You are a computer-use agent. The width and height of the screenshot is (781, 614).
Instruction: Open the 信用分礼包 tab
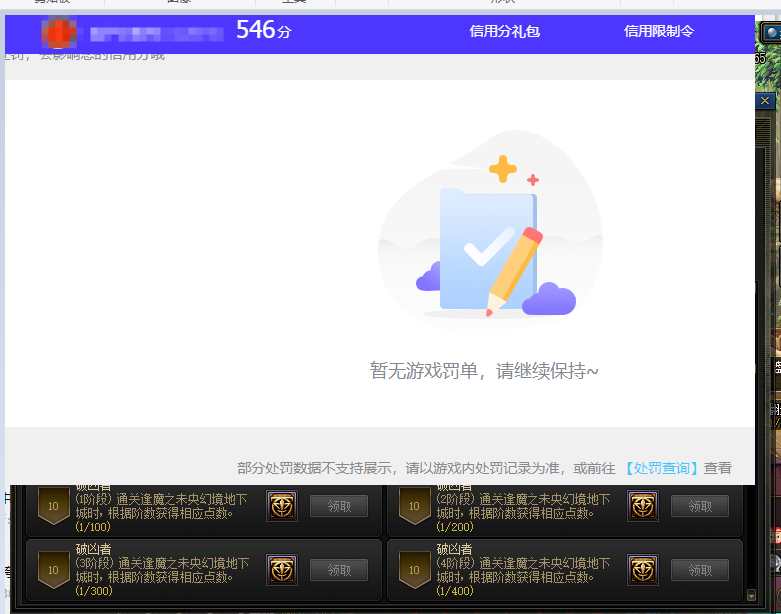(504, 31)
